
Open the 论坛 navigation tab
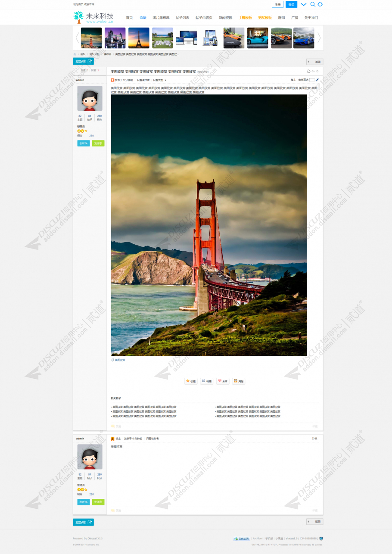[143, 18]
